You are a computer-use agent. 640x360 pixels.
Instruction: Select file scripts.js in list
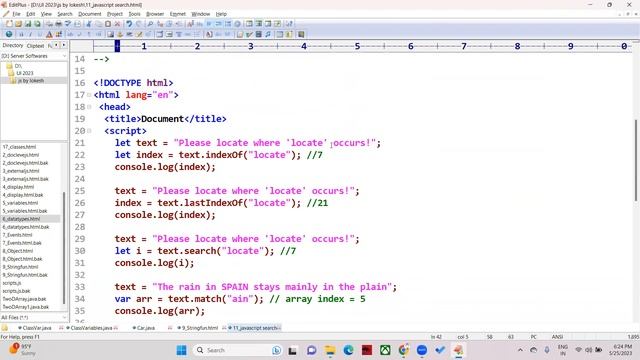coord(12,283)
